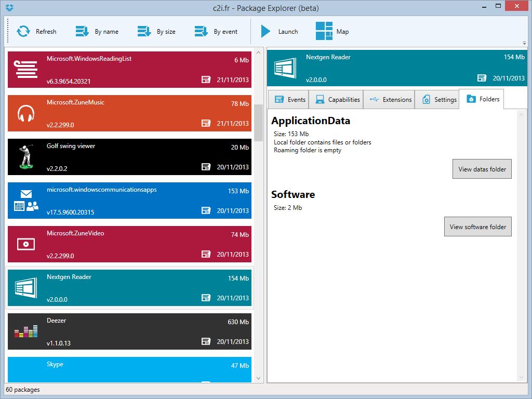Image resolution: width=532 pixels, height=399 pixels.
Task: Click package list scrollbar down arrow
Action: (x=259, y=378)
